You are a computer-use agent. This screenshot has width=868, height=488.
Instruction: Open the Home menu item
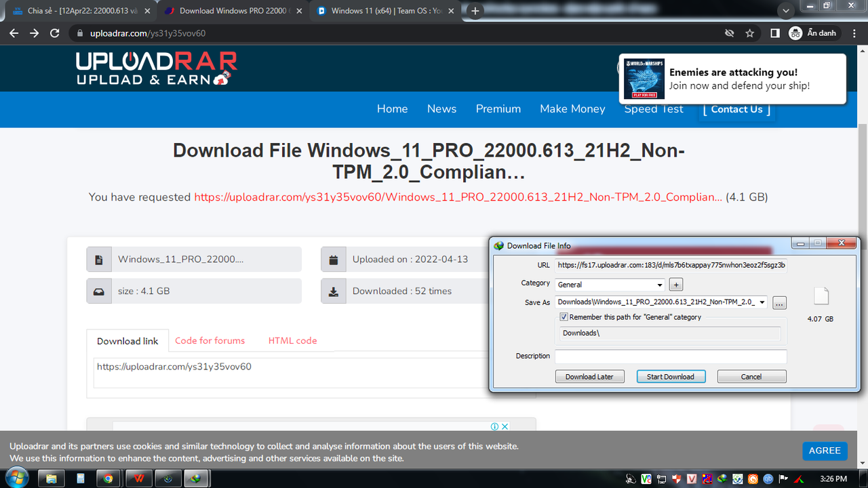coord(392,108)
